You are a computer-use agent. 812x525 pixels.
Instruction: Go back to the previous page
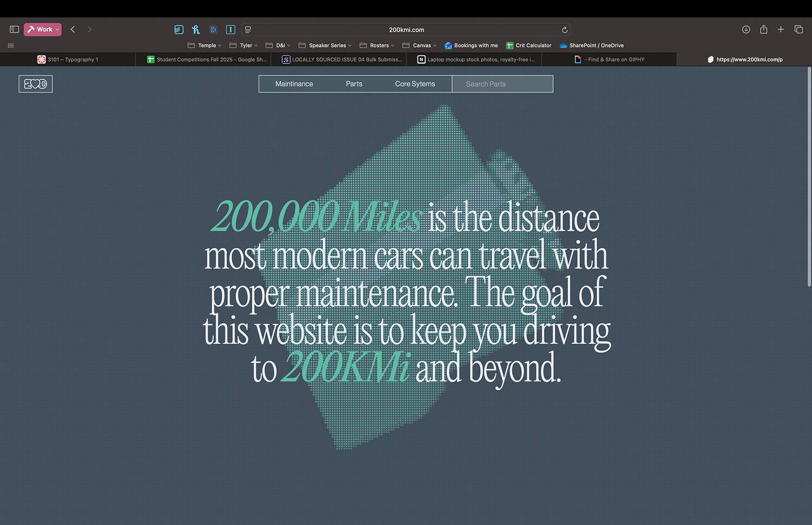(x=73, y=29)
